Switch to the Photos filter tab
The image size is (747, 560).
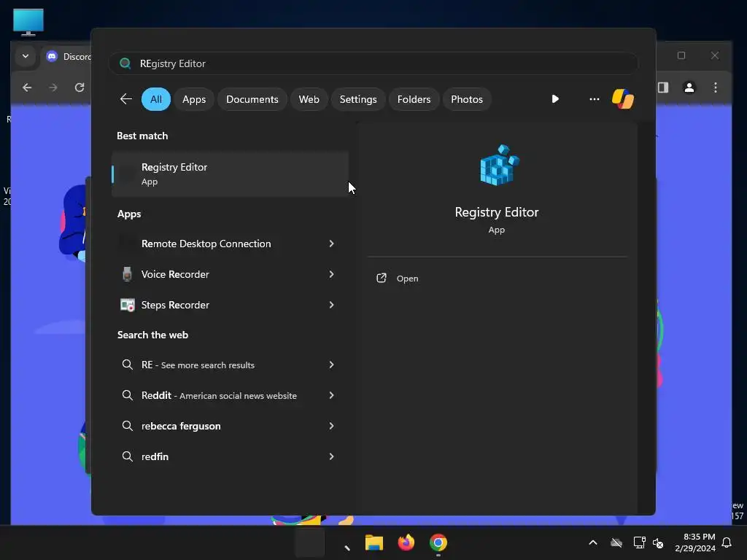pos(467,99)
